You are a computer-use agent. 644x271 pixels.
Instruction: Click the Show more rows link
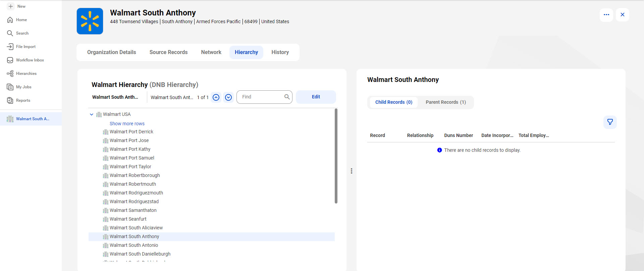point(127,124)
